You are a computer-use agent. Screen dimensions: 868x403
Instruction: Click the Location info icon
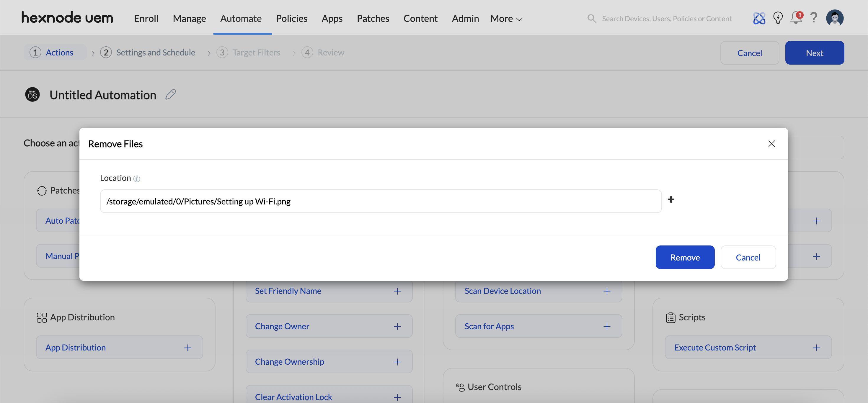136,179
